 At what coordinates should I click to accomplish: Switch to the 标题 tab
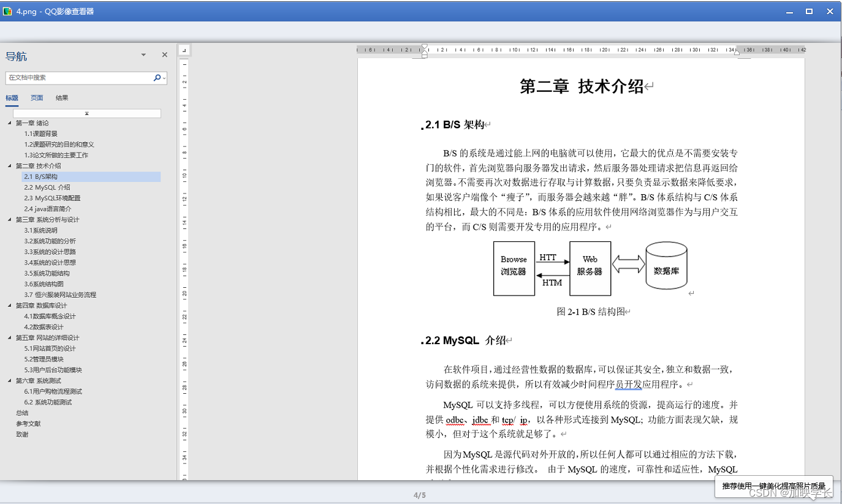12,98
